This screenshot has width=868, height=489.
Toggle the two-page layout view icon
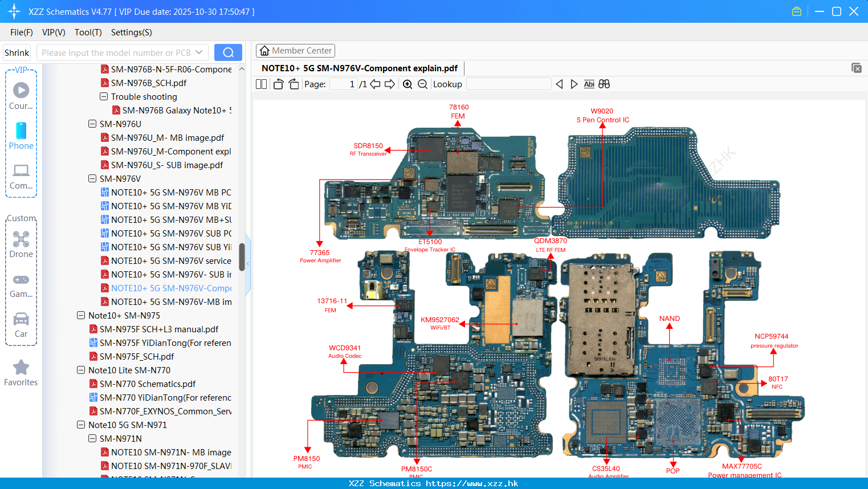261,84
